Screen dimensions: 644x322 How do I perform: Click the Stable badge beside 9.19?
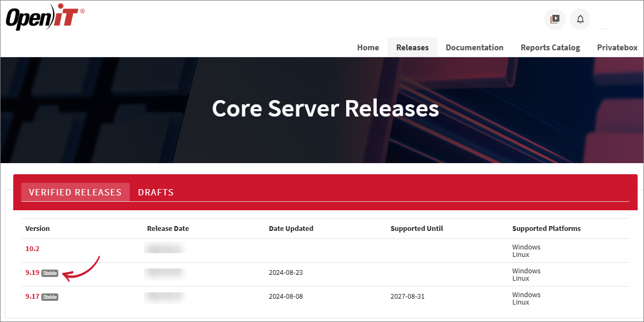[x=50, y=273]
